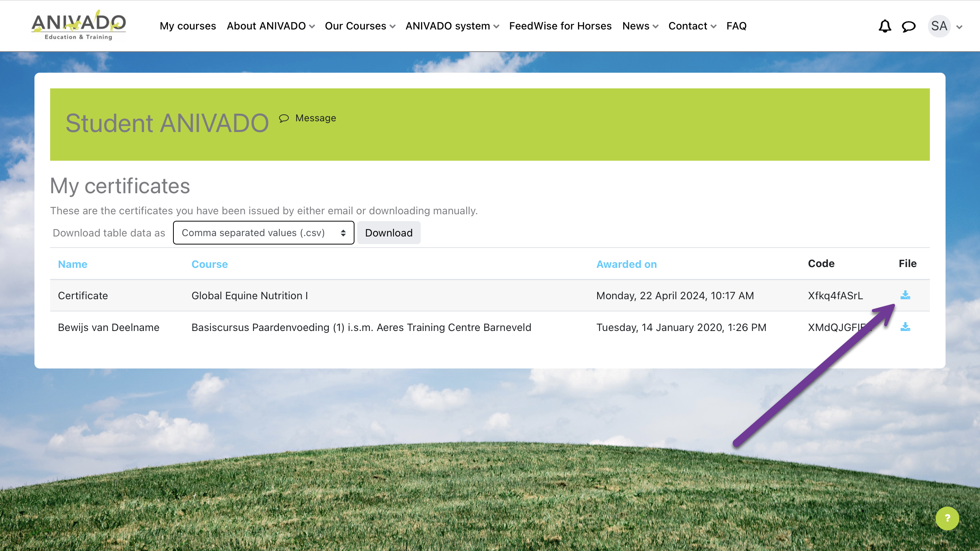
Task: Sort table by Name column
Action: pos(72,264)
